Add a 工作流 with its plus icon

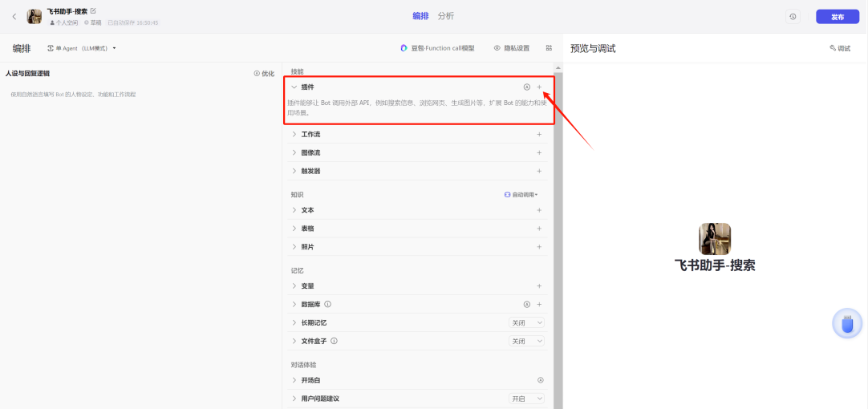coord(539,134)
